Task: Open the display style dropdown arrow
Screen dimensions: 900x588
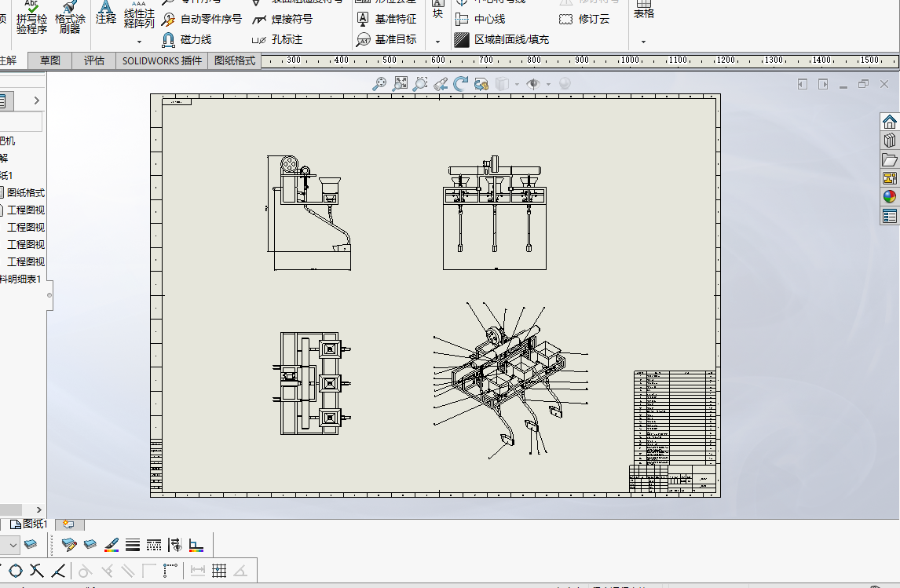Action: pos(517,84)
